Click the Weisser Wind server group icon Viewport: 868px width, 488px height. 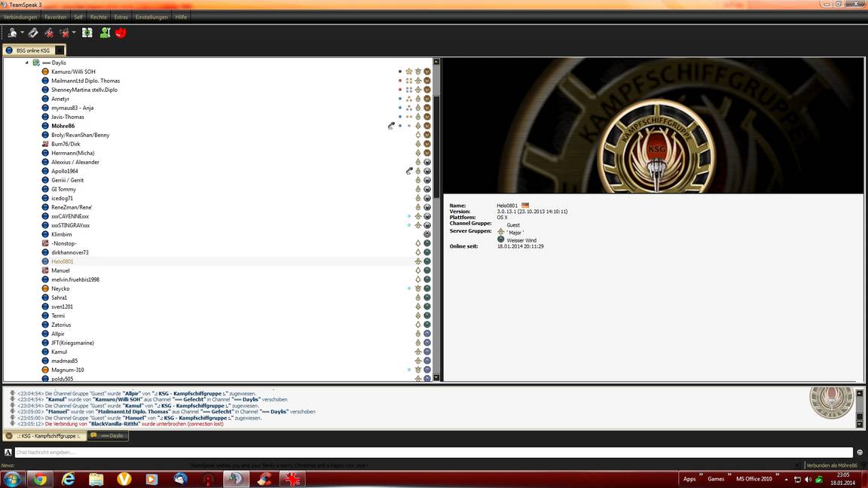pyautogui.click(x=500, y=239)
